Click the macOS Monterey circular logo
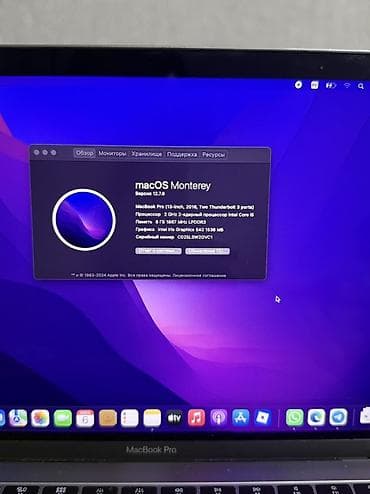The height and width of the screenshot is (494, 370). (x=84, y=220)
